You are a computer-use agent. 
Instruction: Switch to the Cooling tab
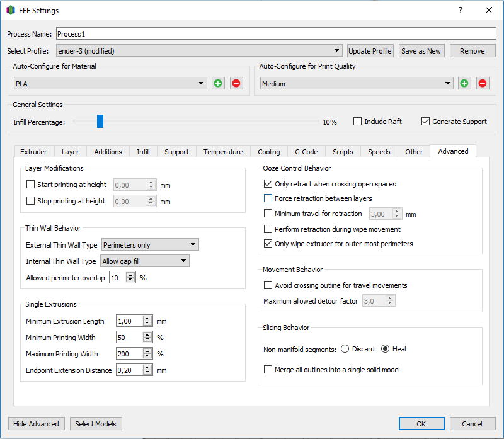[269, 152]
